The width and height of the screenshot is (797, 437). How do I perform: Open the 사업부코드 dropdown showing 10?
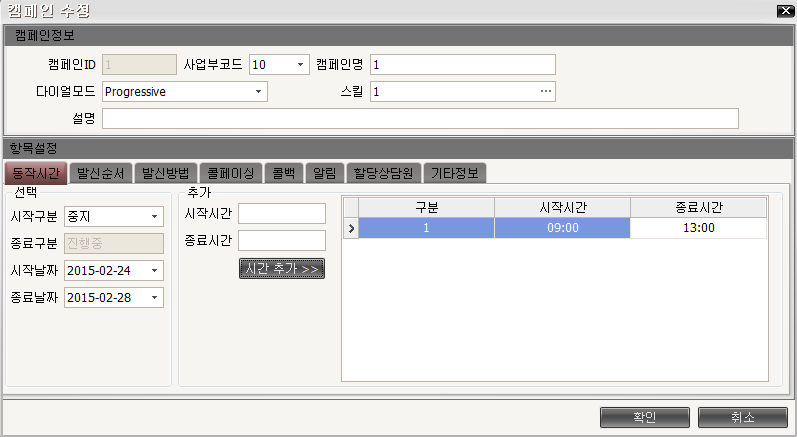[300, 65]
